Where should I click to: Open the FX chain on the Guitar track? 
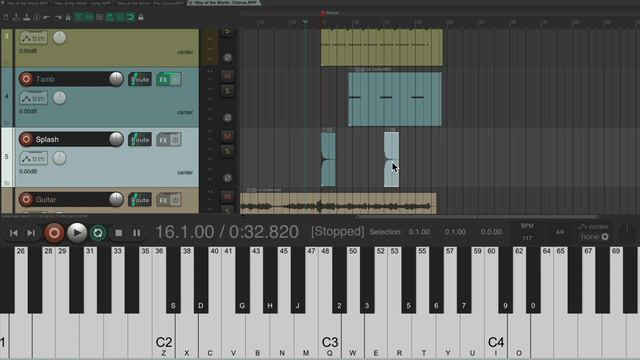163,200
